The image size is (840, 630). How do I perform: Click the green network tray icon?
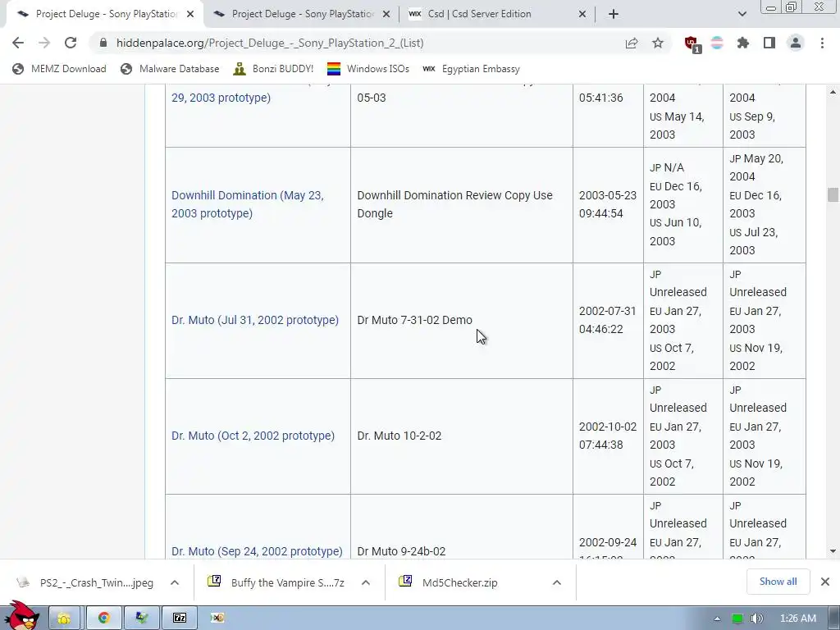[x=737, y=619]
